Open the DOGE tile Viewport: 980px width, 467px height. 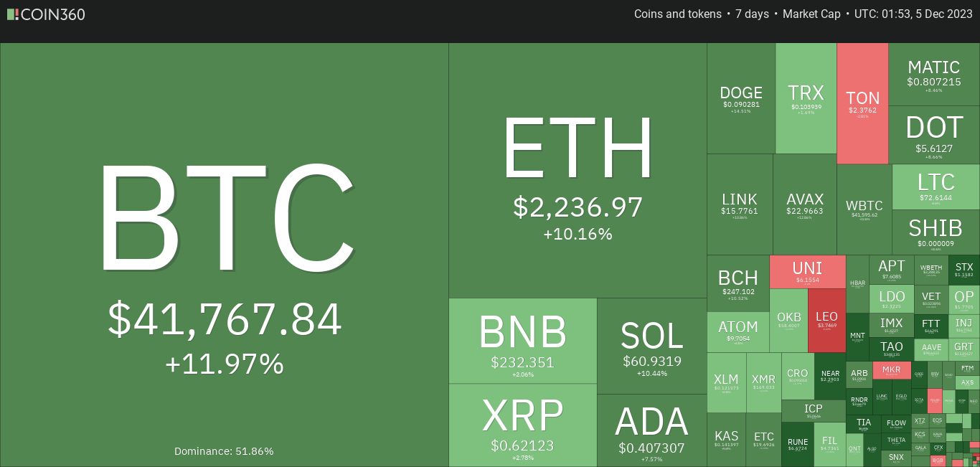pos(741,98)
